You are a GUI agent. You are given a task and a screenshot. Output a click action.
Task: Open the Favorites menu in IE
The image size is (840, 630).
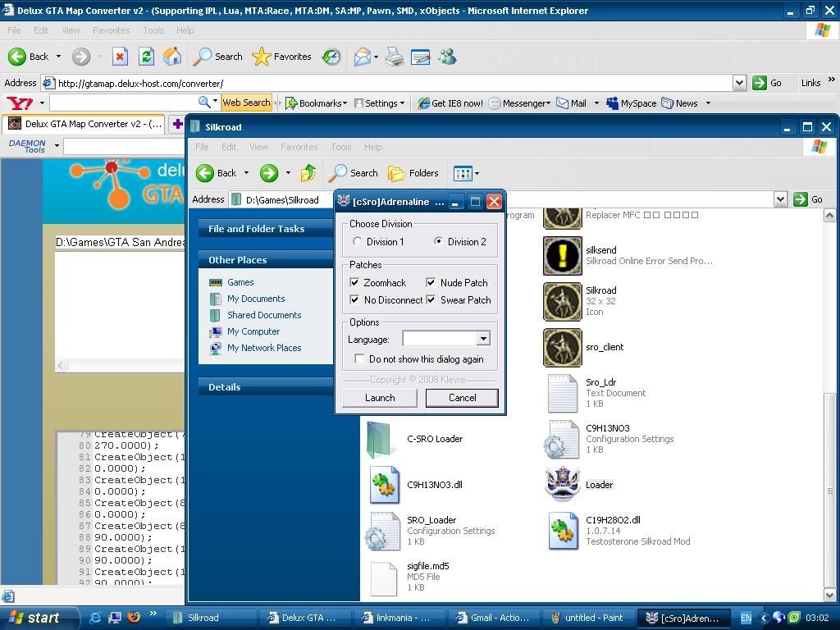point(111,30)
